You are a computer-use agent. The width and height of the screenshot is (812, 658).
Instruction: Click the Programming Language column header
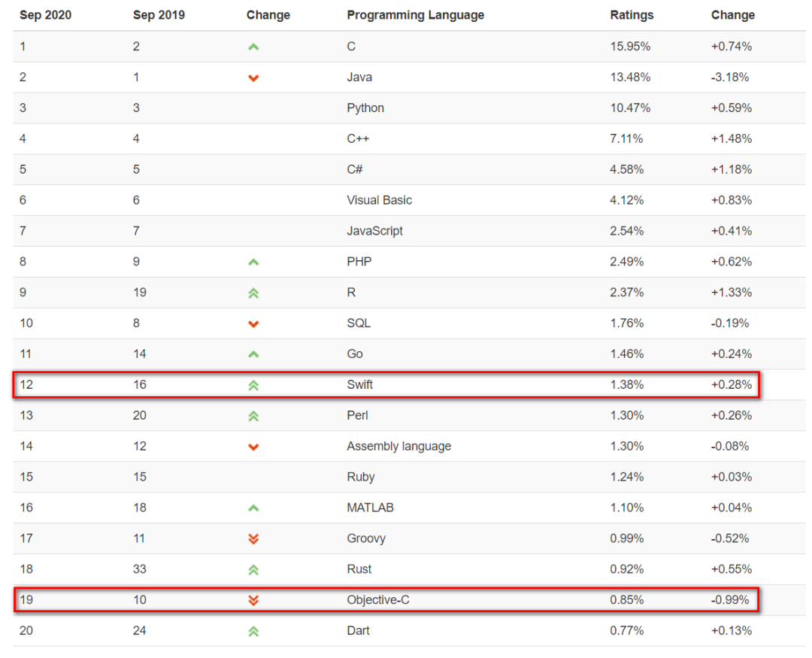(x=415, y=15)
